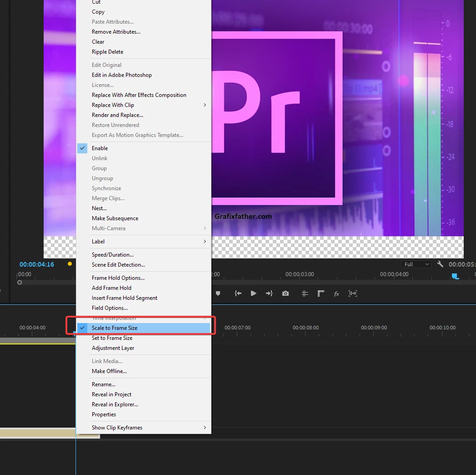476x475 pixels.
Task: Click Go to In point icon
Action: 238,293
